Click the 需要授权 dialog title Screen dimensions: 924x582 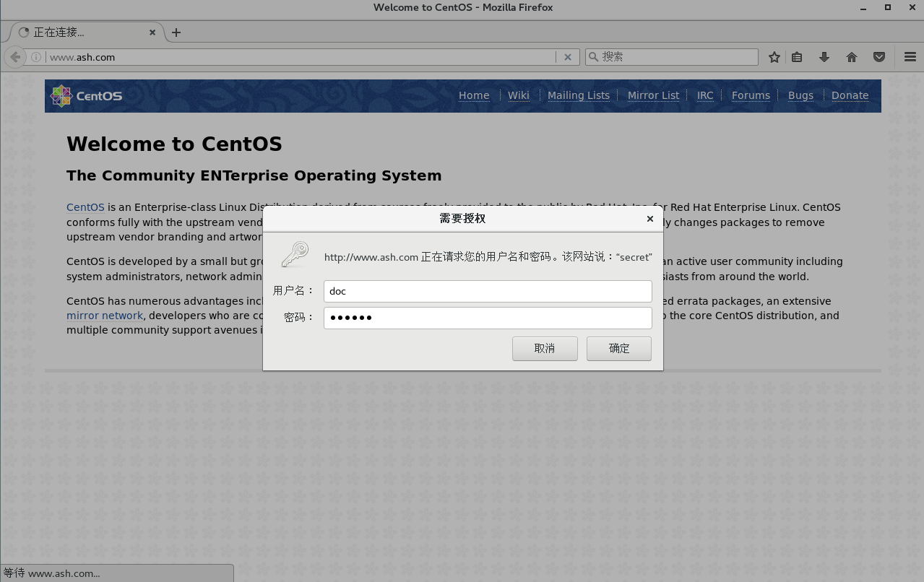(462, 219)
